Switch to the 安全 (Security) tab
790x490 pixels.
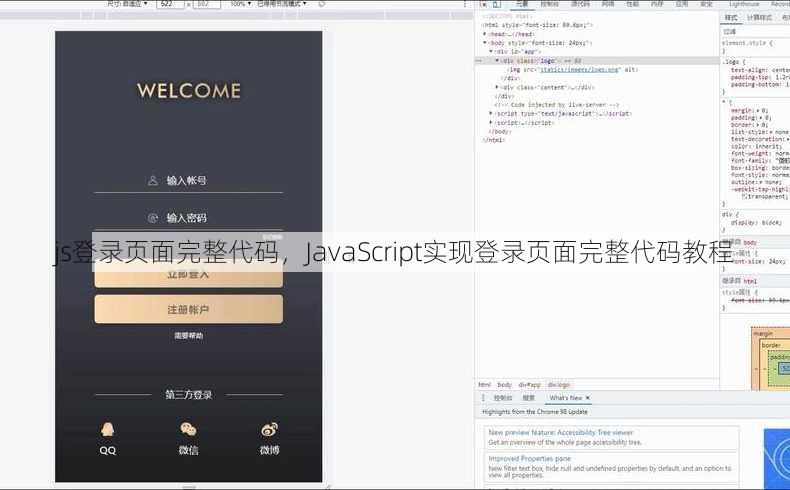(706, 4)
